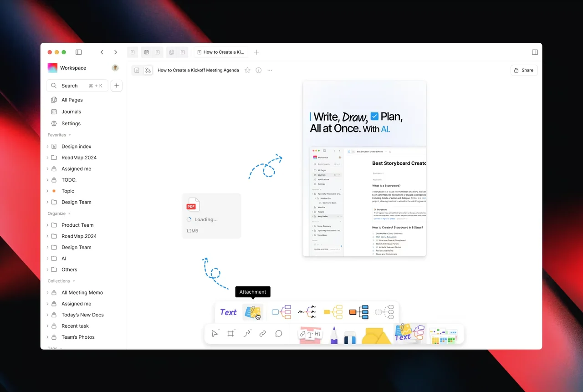
Task: Open the Workspace switcher
Action: (x=67, y=68)
